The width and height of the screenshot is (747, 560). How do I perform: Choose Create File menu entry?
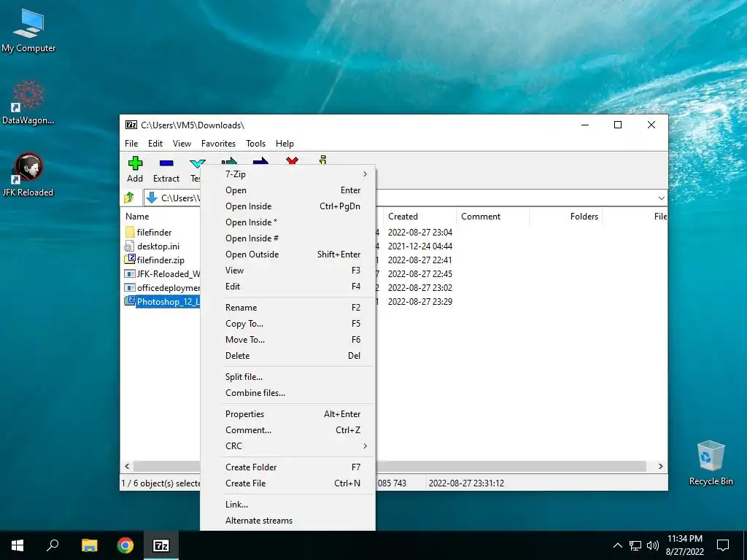[x=287, y=483]
